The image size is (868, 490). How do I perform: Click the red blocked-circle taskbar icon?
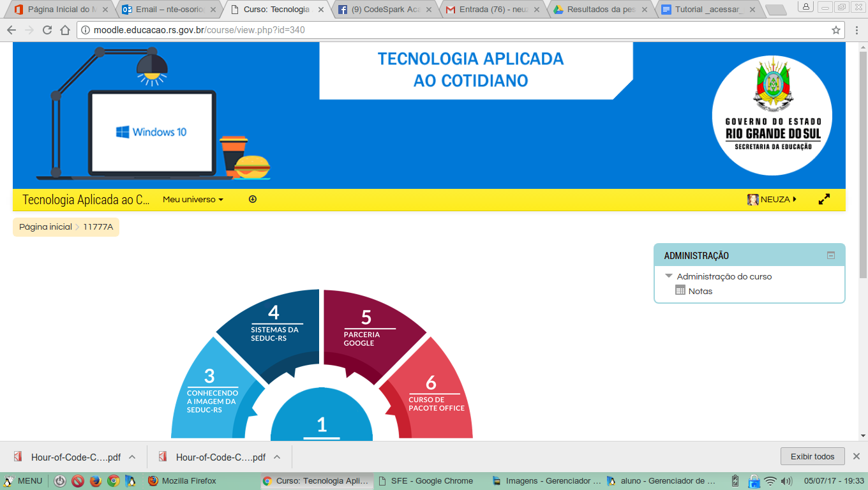pos(78,481)
